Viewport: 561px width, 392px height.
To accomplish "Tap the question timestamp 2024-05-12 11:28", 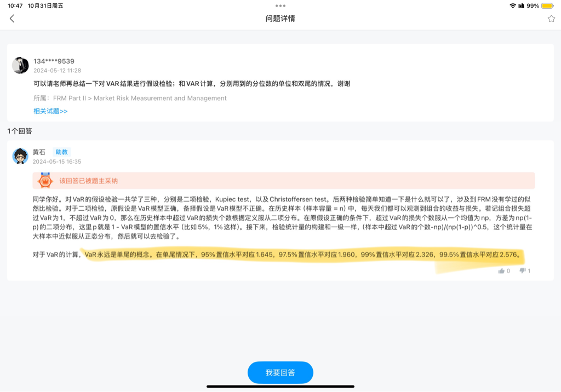I will pyautogui.click(x=57, y=71).
